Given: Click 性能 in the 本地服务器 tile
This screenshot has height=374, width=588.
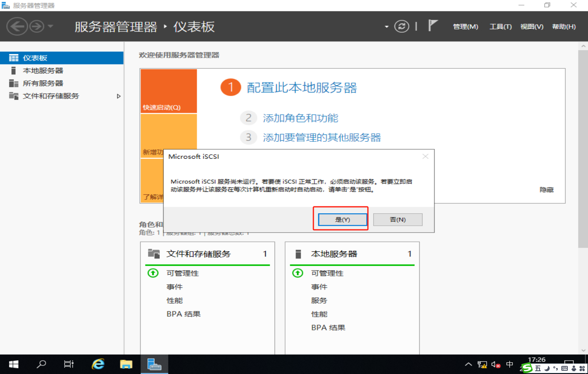Looking at the screenshot, I should [x=319, y=314].
